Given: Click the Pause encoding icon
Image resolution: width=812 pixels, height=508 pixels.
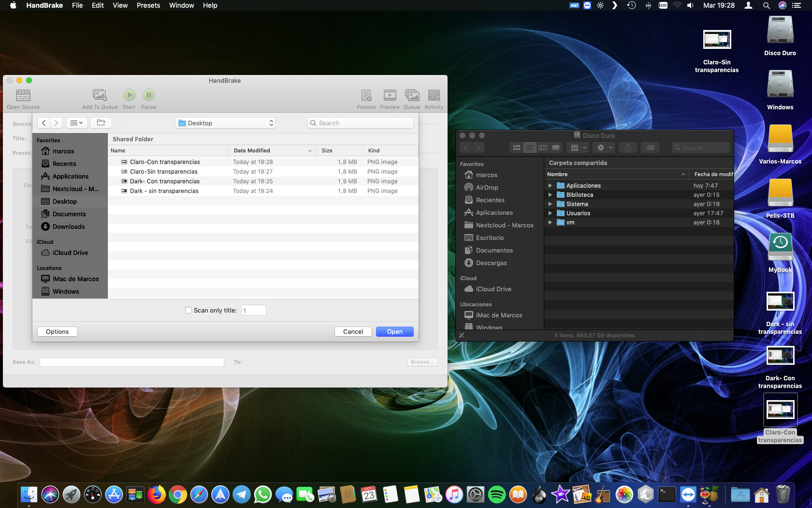Looking at the screenshot, I should pos(148,95).
